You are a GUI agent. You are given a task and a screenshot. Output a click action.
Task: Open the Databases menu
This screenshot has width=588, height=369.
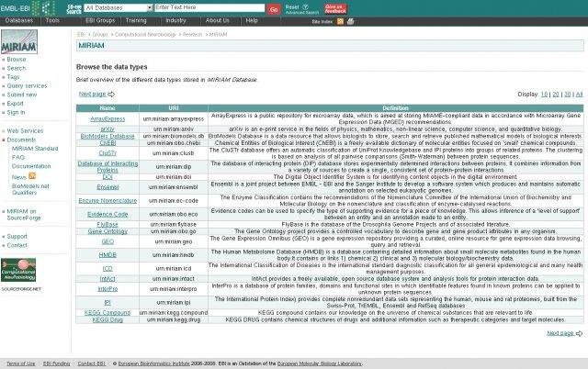pos(19,20)
